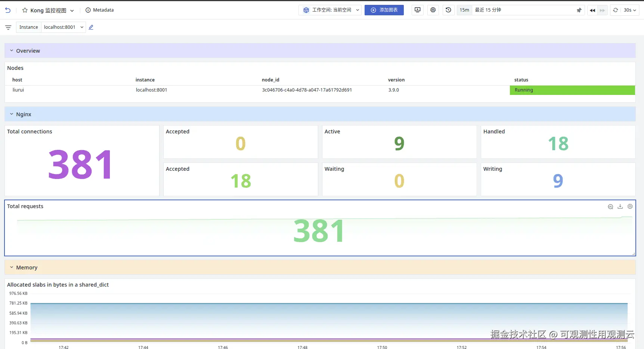Click the back arrow icon
The height and width of the screenshot is (349, 644).
[8, 10]
